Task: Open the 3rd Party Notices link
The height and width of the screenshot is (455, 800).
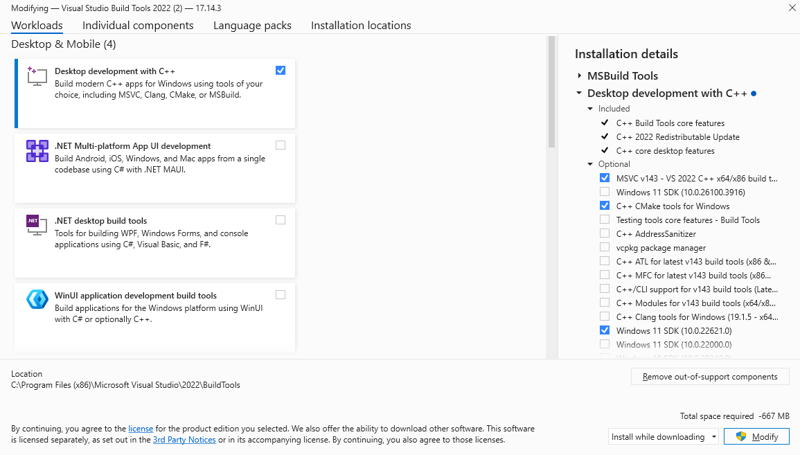Action: [x=184, y=439]
